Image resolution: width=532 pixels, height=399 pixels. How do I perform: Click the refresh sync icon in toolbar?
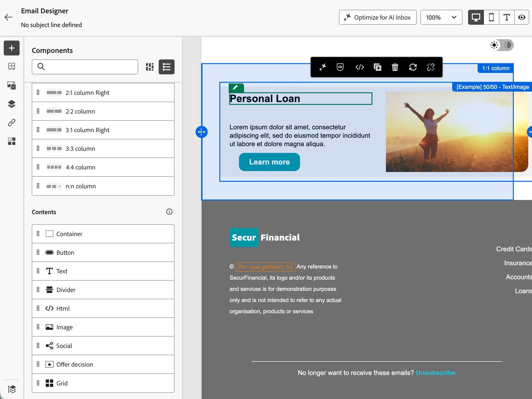[x=413, y=67]
